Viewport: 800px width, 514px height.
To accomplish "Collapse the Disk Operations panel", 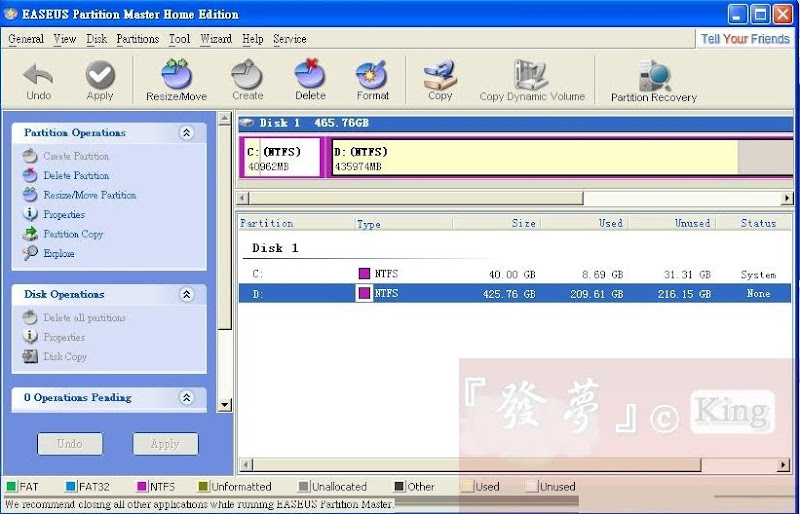I will click(187, 295).
